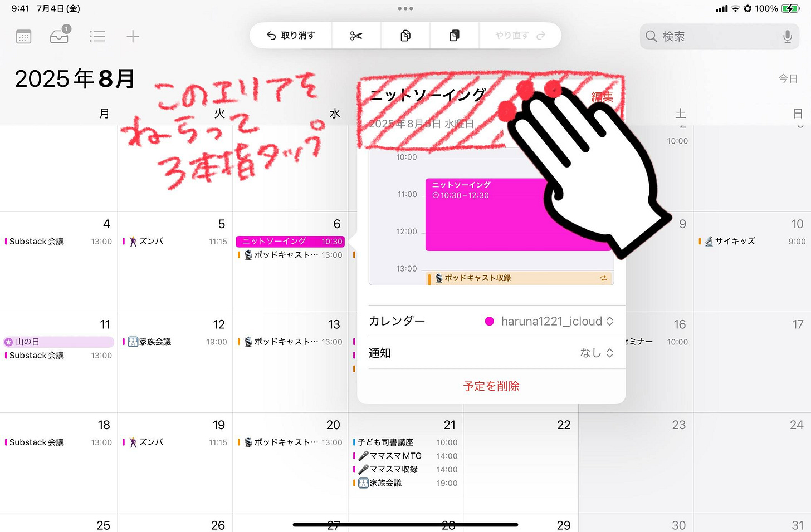Open Substack会議 event on the 4th
The image size is (811, 532).
coord(58,242)
